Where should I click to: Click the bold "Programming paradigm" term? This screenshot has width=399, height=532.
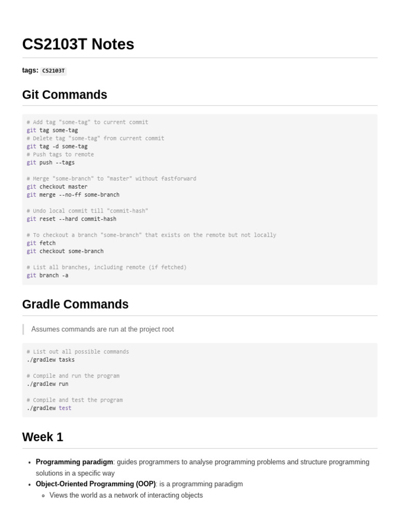(74, 462)
